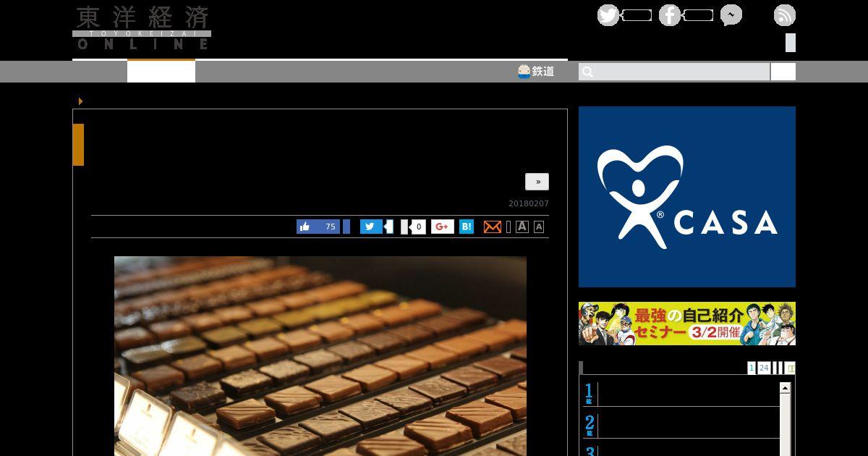Image resolution: width=868 pixels, height=456 pixels.
Task: Open the Twitter icon in header
Action: coord(608,15)
